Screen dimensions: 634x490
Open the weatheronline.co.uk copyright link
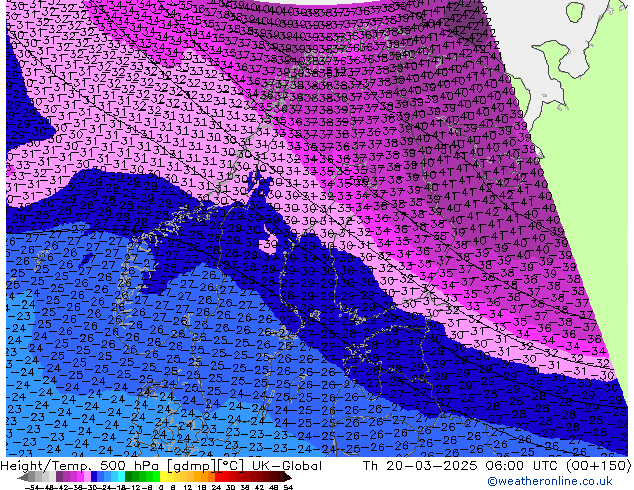tap(550, 481)
